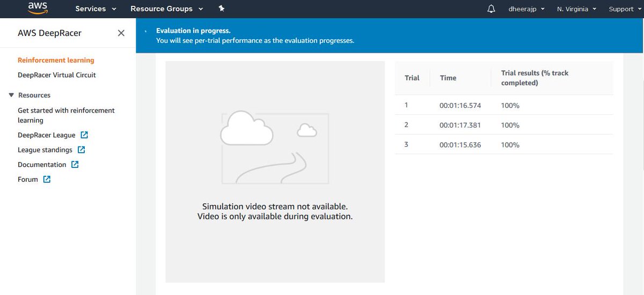644x295 pixels.
Task: Open the Resource Groups dropdown
Action: coord(167,9)
